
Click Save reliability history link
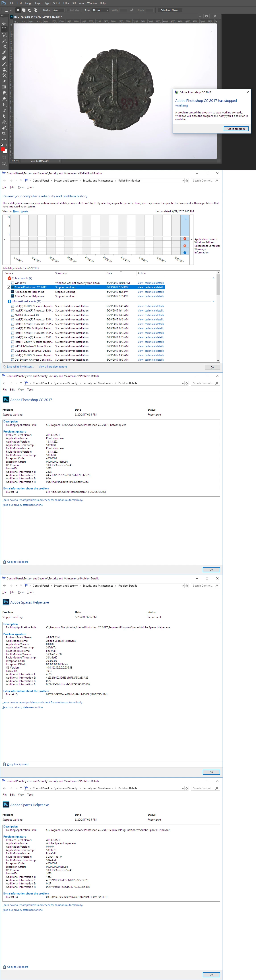[x=21, y=367]
